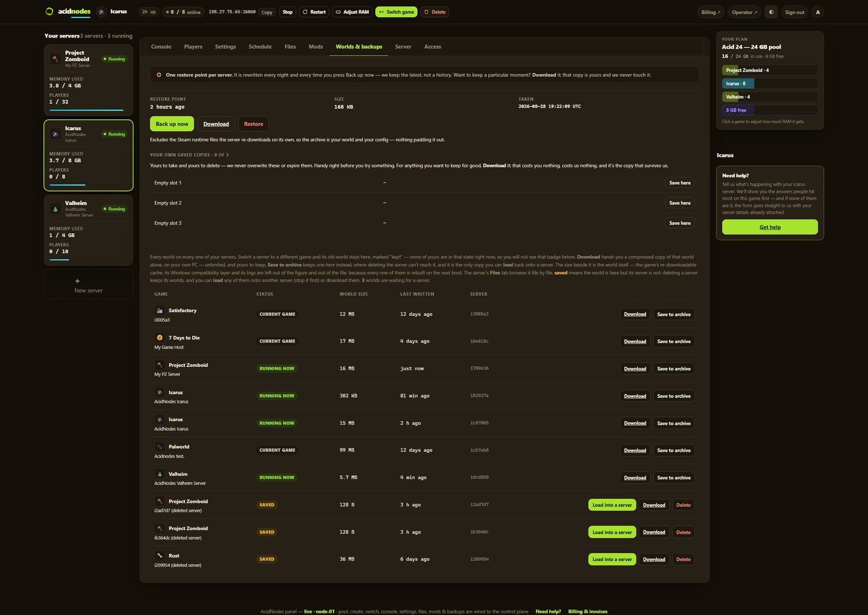Click the Satisfactory game icon in worlds table

click(x=159, y=311)
